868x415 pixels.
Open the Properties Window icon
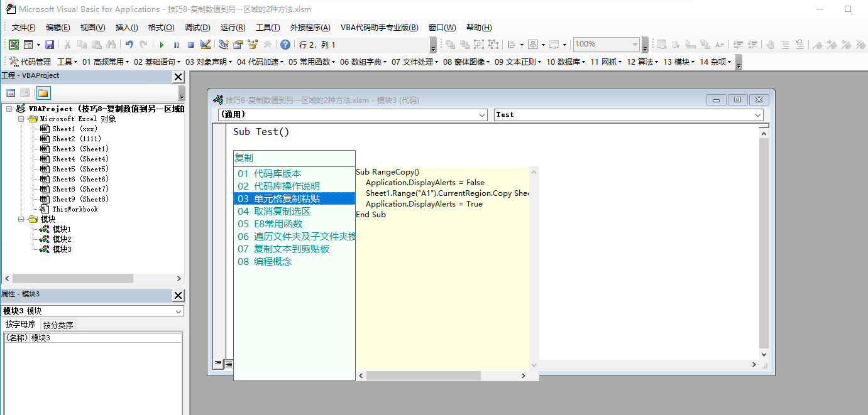pyautogui.click(x=238, y=45)
